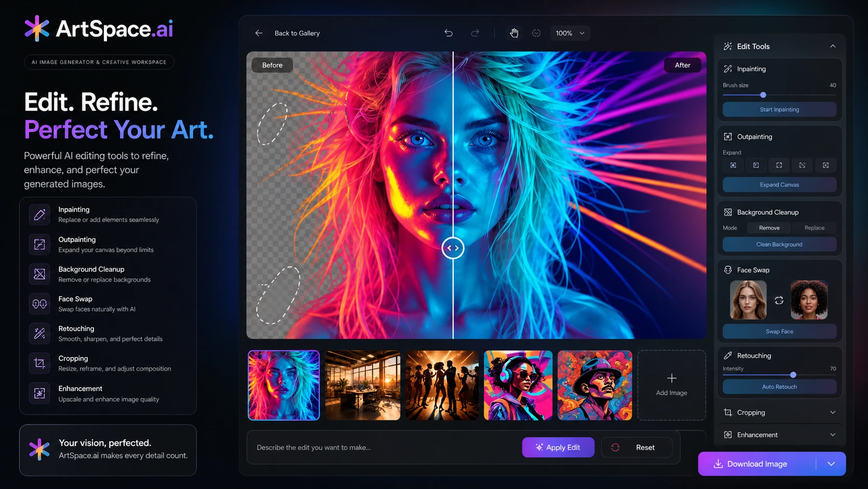
Task: Select the third Expand option under Outpainting
Action: pos(779,165)
